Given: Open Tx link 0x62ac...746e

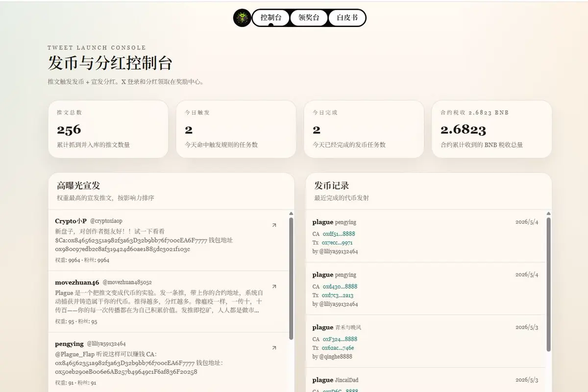Looking at the screenshot, I should pyautogui.click(x=338, y=348).
